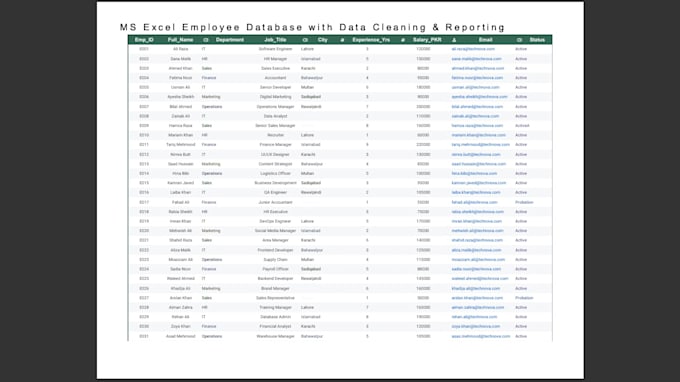
Task: Select the Email column header
Action: point(486,40)
